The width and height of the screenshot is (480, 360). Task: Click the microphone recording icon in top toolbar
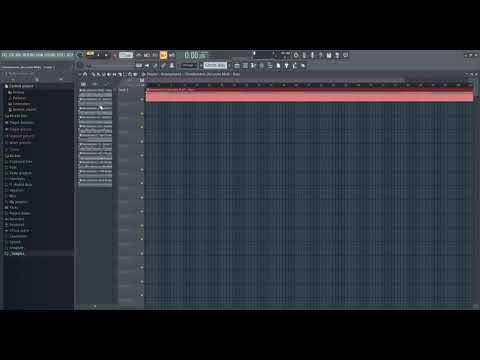[312, 55]
